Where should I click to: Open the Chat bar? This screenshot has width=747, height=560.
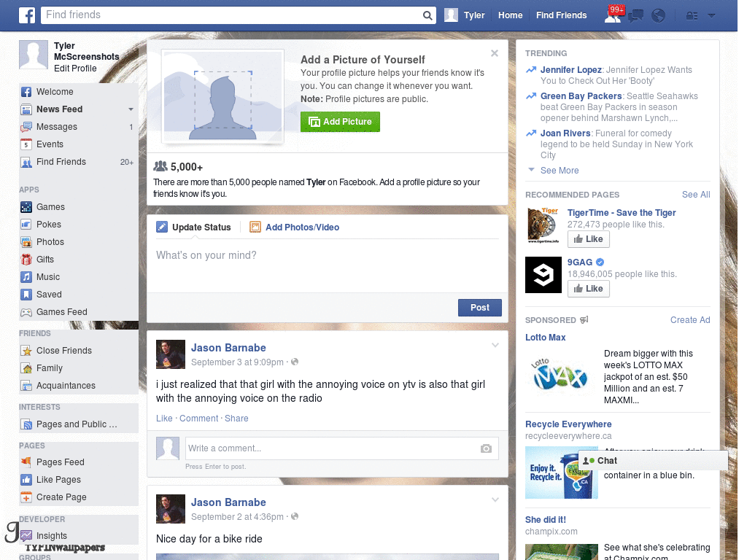pos(653,461)
